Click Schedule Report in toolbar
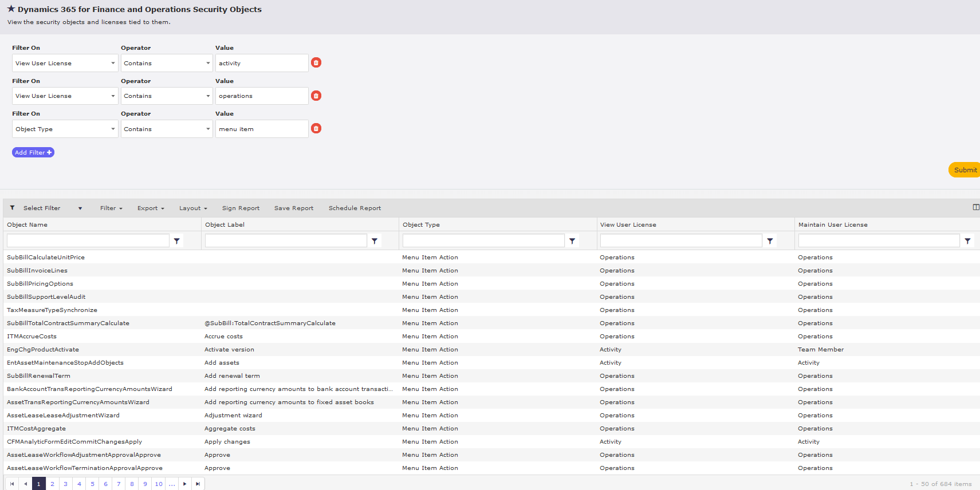 (x=355, y=208)
